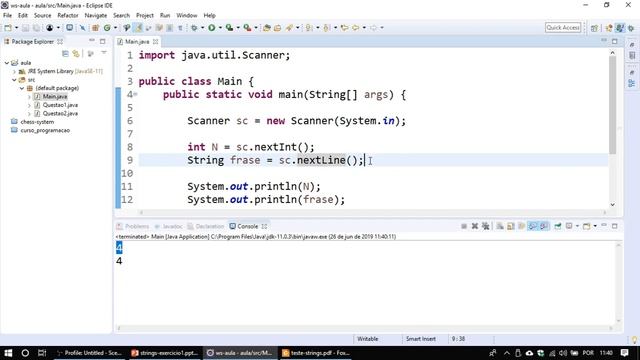640x360 pixels.
Task: Click the External Tools run icon
Action: [247, 28]
